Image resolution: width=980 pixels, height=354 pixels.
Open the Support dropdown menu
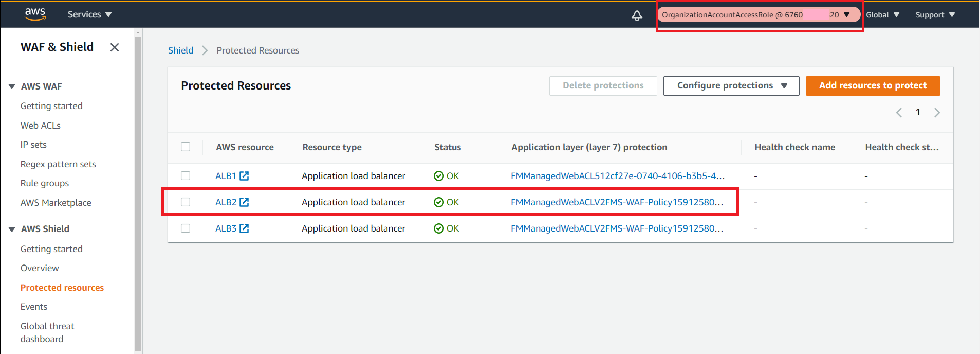click(x=935, y=15)
